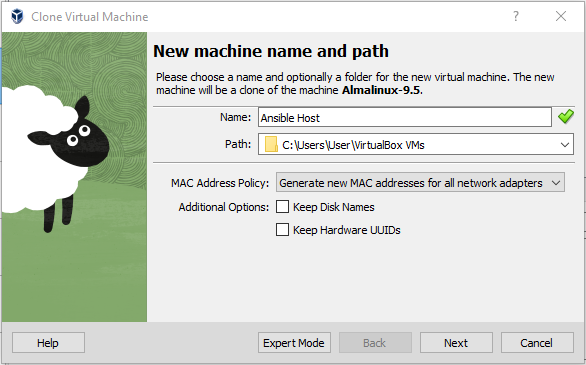The width and height of the screenshot is (586, 365).
Task: Open the MAC Address Policy dropdown
Action: coord(420,182)
